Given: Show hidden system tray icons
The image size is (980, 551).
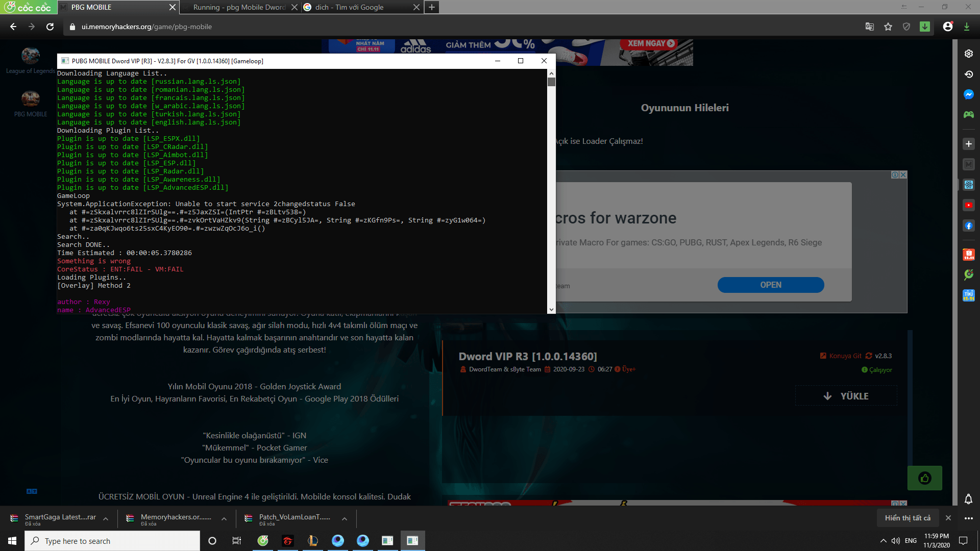Looking at the screenshot, I should tap(883, 541).
